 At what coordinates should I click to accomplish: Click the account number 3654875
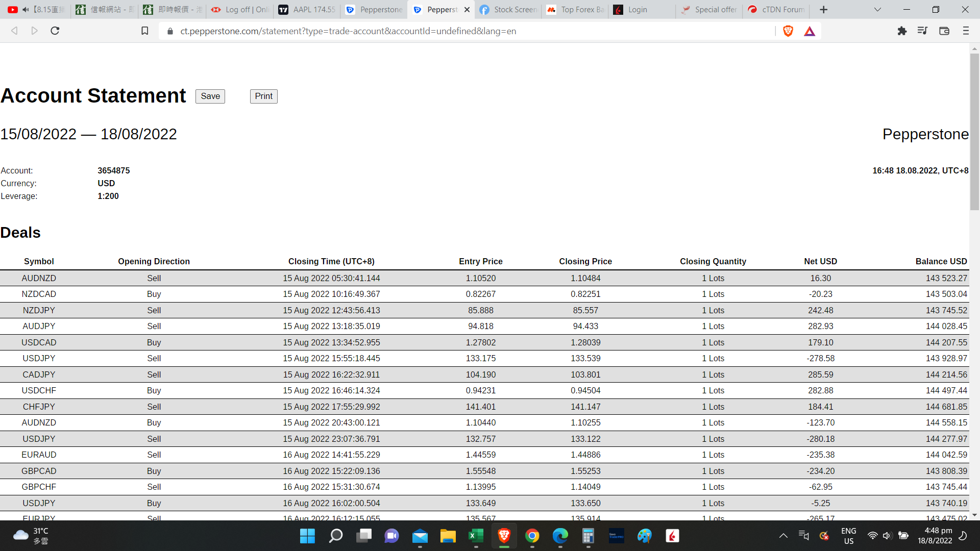(114, 170)
